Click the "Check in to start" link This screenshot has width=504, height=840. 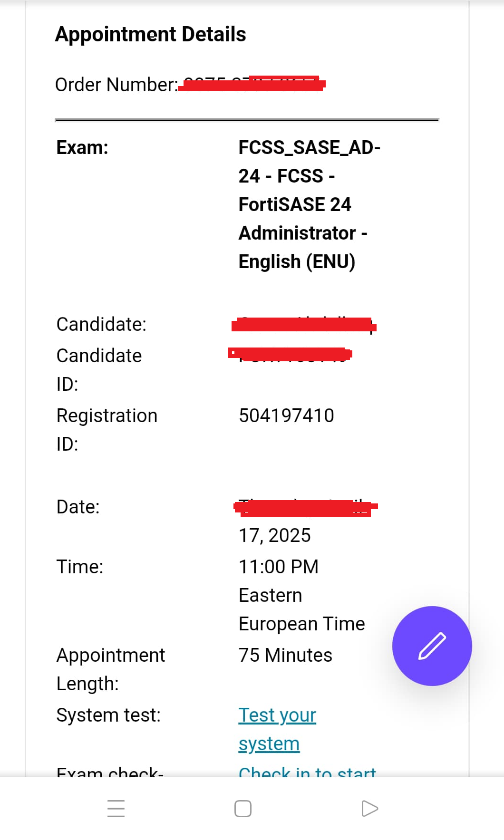tap(307, 772)
